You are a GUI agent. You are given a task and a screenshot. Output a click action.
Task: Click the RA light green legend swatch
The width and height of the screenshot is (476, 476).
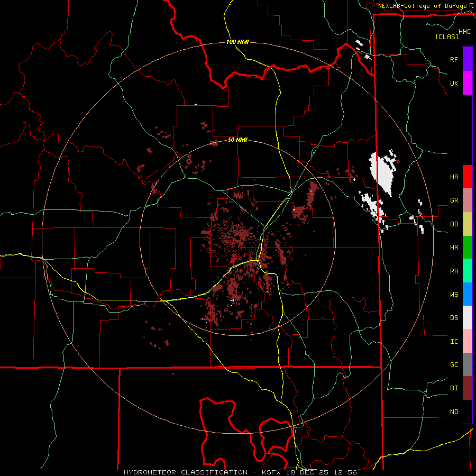point(467,271)
